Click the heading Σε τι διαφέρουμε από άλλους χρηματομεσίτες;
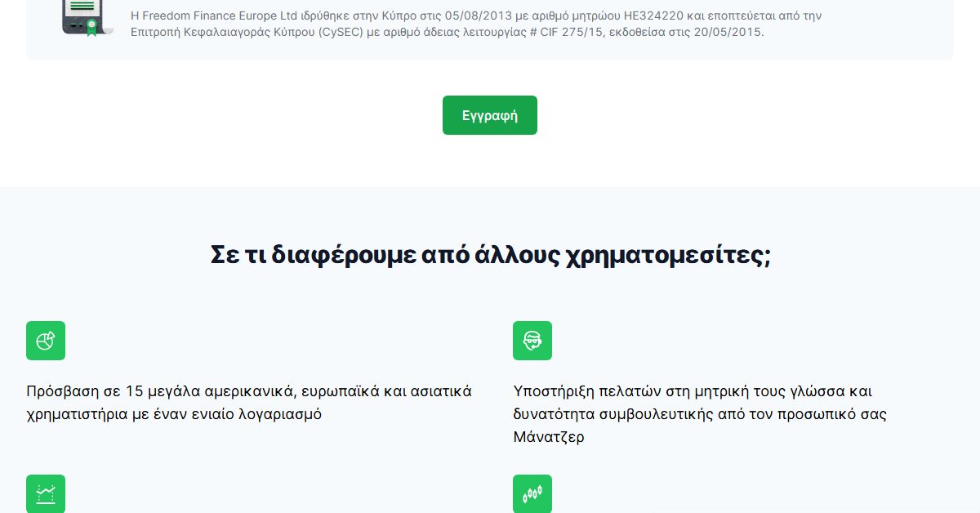This screenshot has height=513, width=980. coord(491,254)
